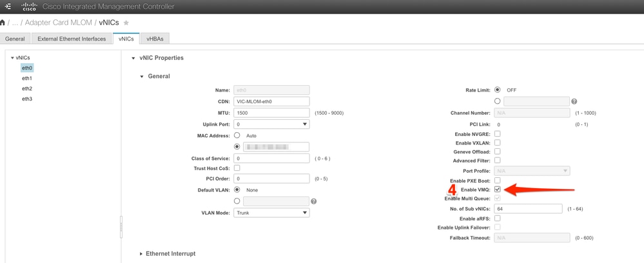Screen dimensions: 644x263
Task: Select eth1 in the vNICs tree
Action: (x=27, y=78)
